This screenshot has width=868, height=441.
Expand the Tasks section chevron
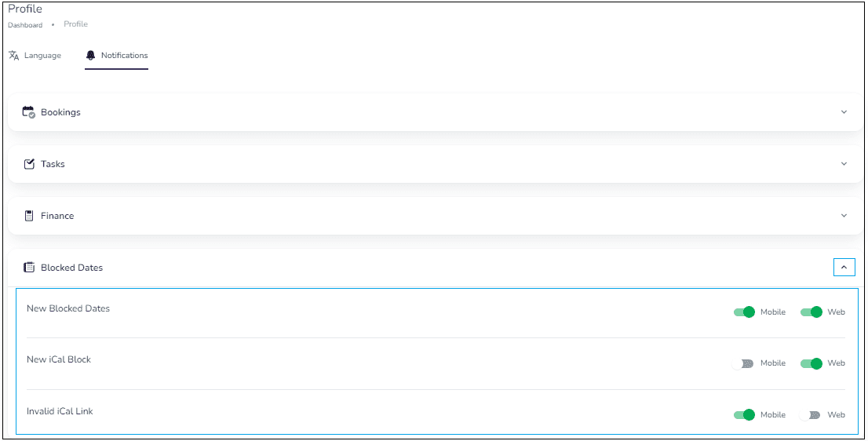[x=844, y=164]
